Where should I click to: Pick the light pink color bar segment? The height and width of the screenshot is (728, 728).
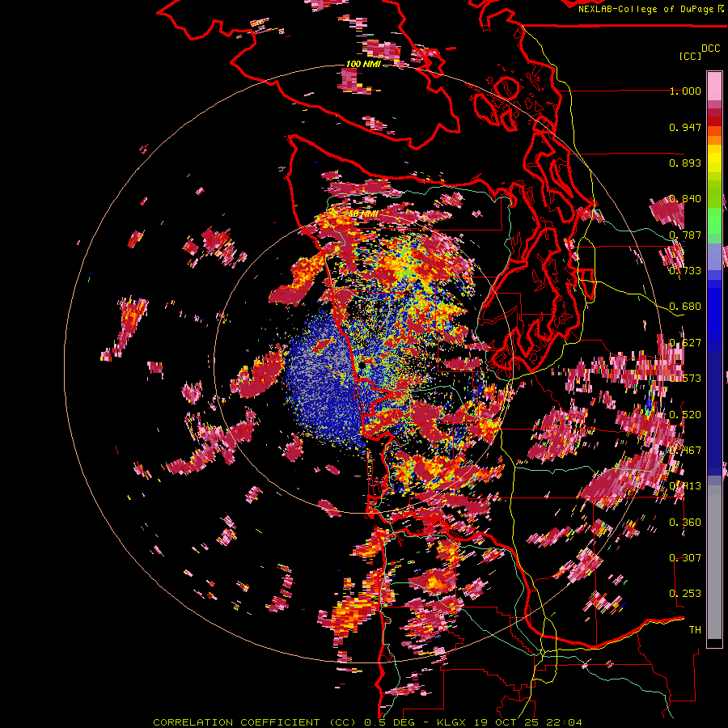point(714,86)
